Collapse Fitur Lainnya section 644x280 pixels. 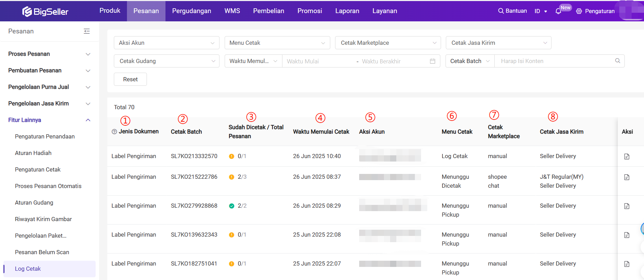(49, 120)
